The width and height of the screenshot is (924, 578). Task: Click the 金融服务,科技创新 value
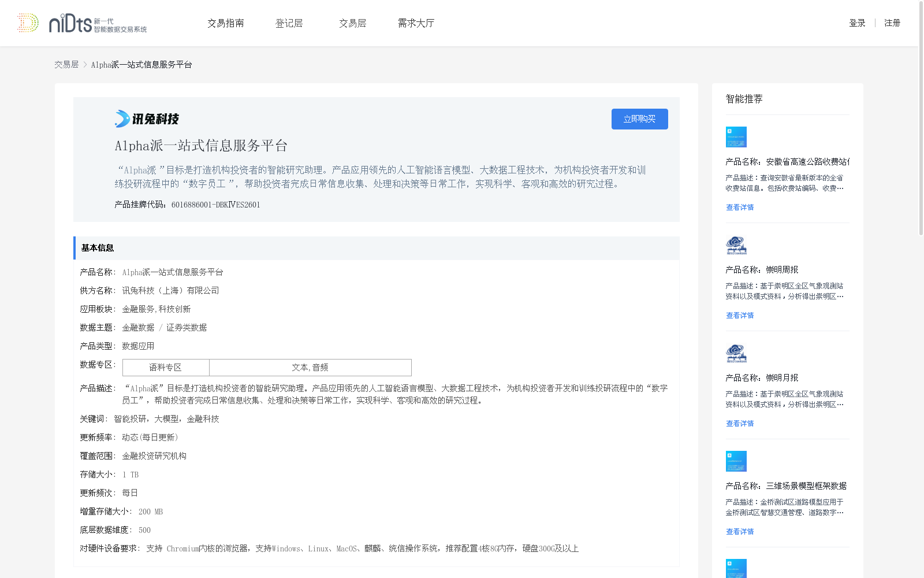coord(157,309)
